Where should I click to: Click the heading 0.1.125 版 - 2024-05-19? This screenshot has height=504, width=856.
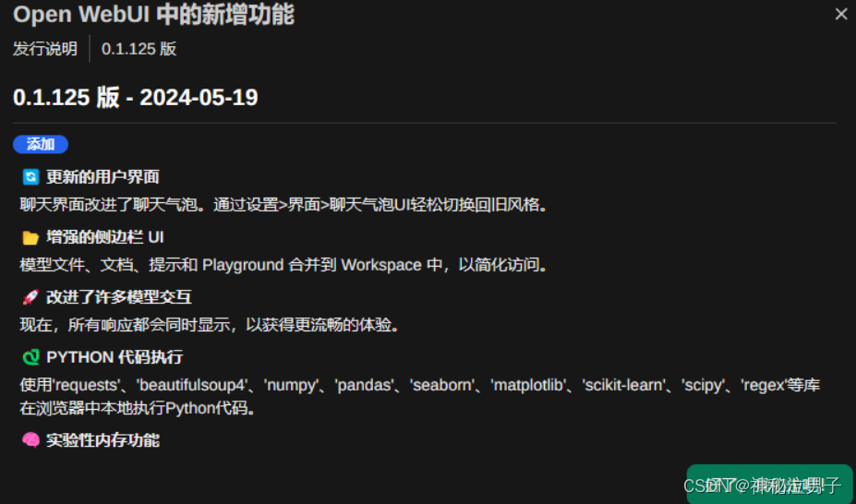136,98
